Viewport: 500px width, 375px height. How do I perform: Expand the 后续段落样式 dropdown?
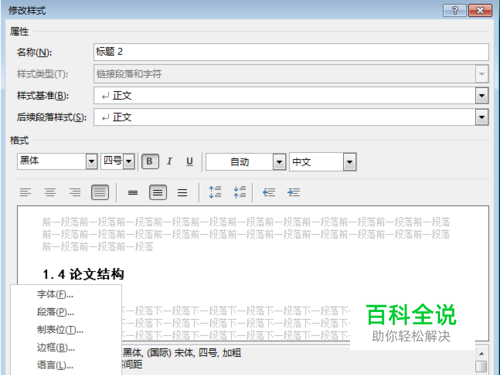point(482,117)
